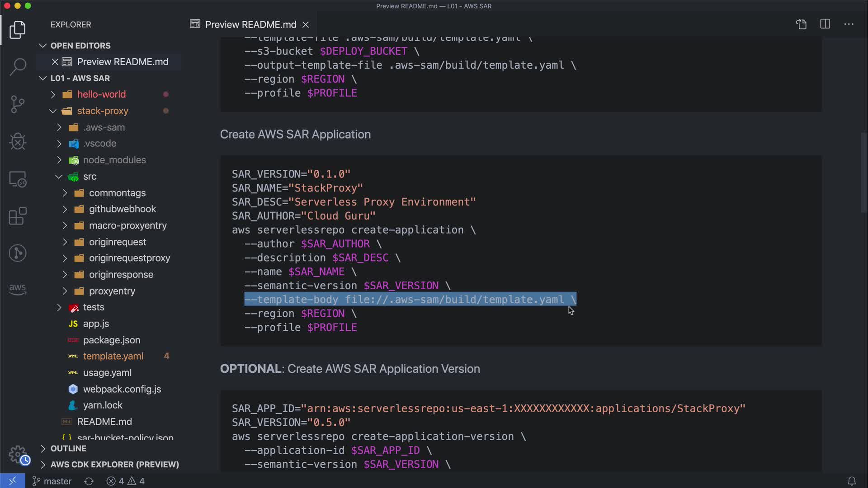Viewport: 868px width, 488px height.
Task: Open Remote Explorer in activity bar
Action: point(18,179)
